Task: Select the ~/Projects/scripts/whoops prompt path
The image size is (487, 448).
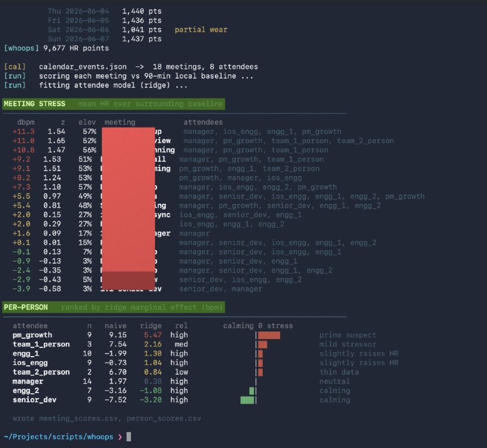Action: click(58, 436)
